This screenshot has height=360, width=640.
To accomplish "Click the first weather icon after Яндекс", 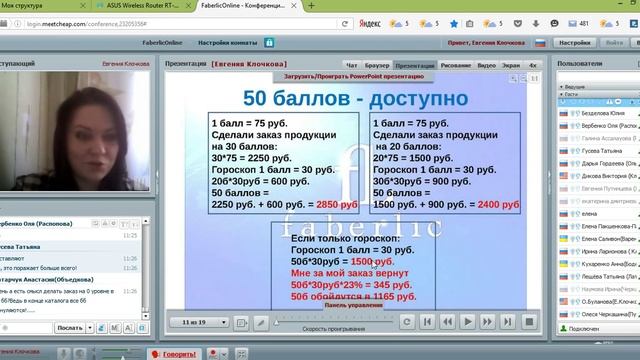I will 396,24.
